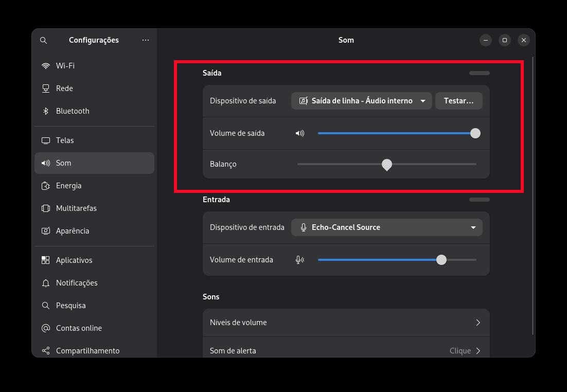Viewport: 567px width, 392px height.
Task: Open the Echo-Cancel Source input dropdown
Action: click(387, 227)
